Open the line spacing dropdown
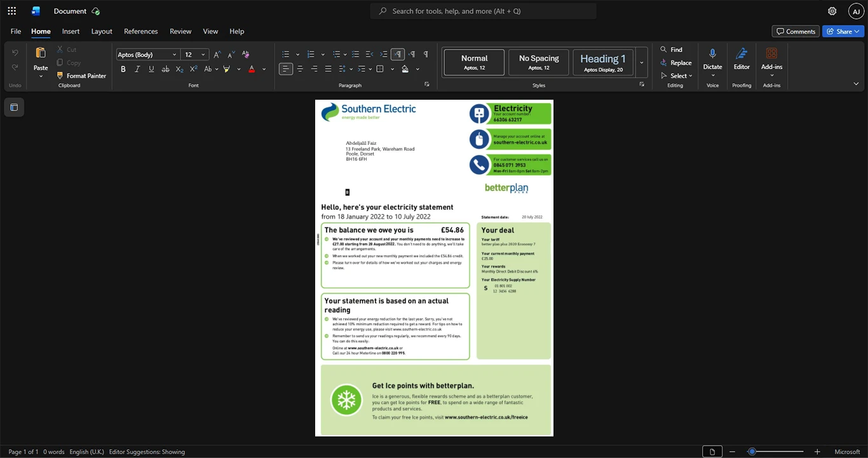This screenshot has width=868, height=458. [x=345, y=69]
